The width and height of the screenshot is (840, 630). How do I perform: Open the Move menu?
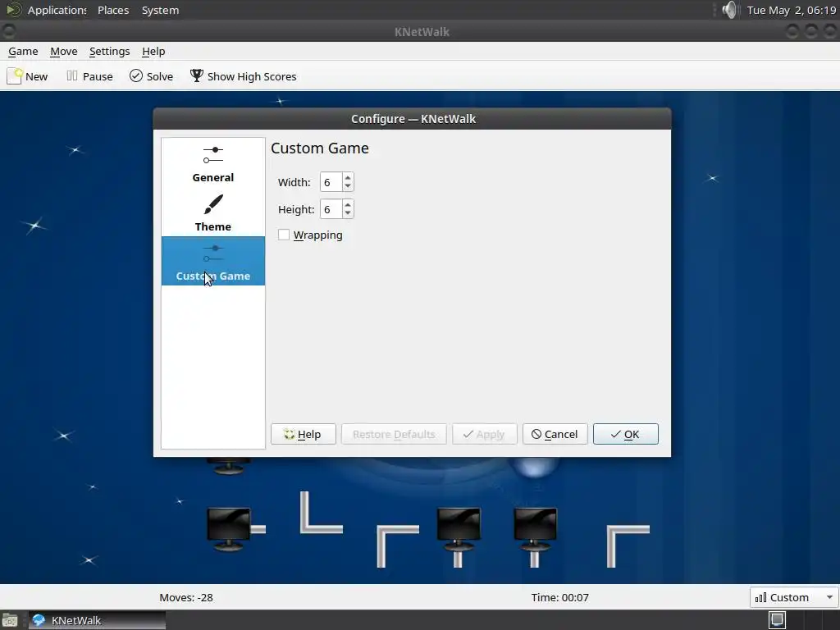click(64, 52)
